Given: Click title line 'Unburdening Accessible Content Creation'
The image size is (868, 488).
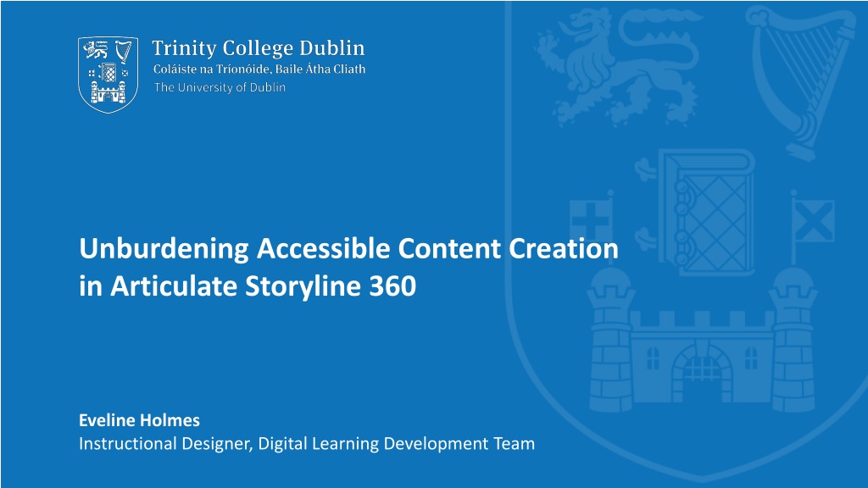Looking at the screenshot, I should (348, 249).
